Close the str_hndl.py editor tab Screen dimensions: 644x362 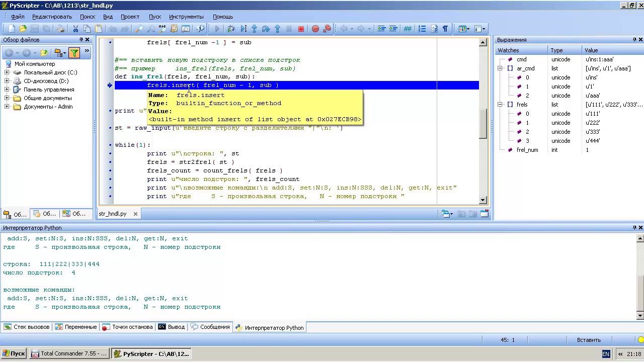135,214
